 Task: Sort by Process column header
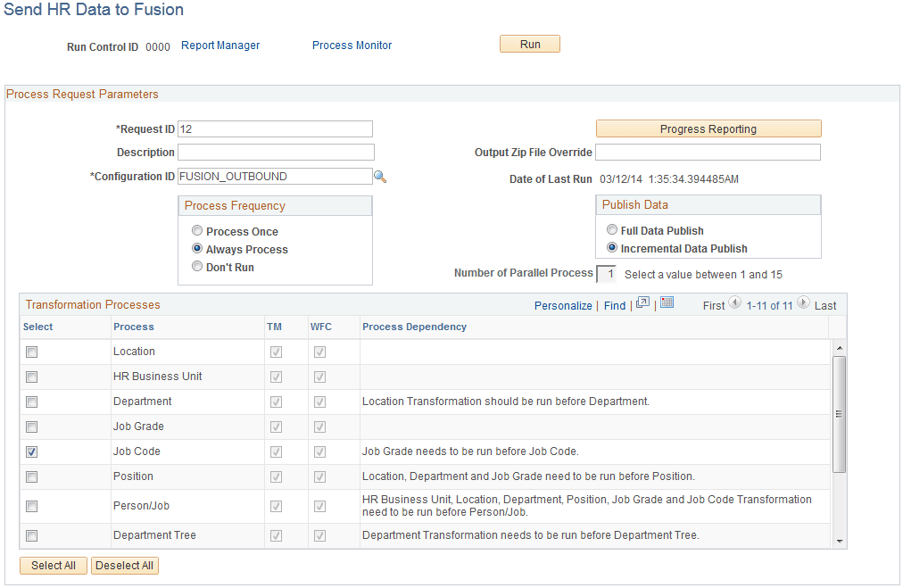[x=134, y=327]
